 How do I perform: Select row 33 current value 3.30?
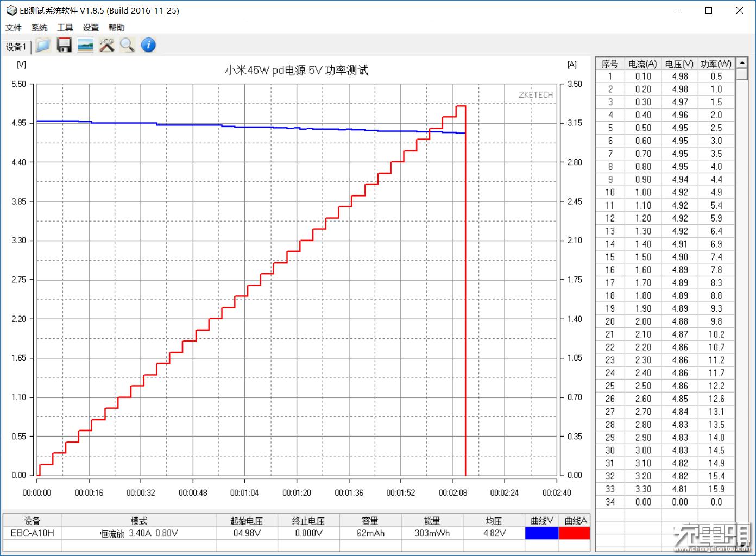pyautogui.click(x=643, y=489)
